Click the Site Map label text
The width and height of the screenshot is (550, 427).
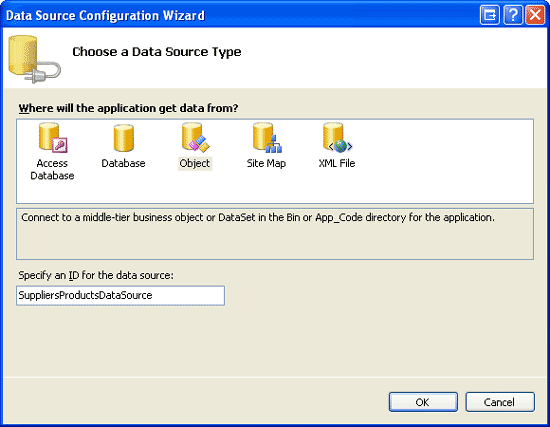coord(266,163)
